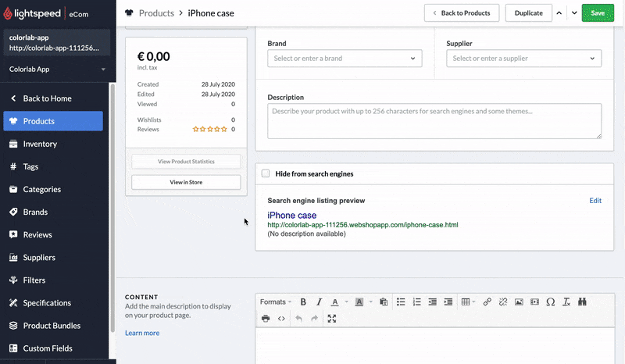Click Back to Products button
The height and width of the screenshot is (364, 625).
pyautogui.click(x=462, y=12)
